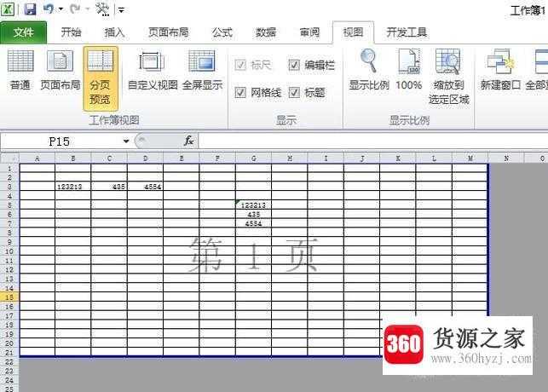This screenshot has height=392, width=548.
Task: Switch to 普通 normal view
Action: pyautogui.click(x=20, y=70)
